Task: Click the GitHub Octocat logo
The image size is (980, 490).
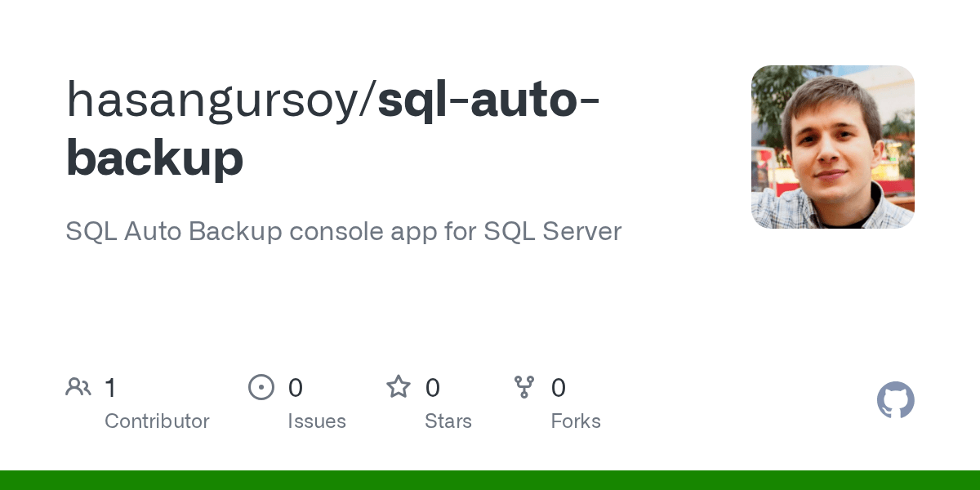Action: (896, 400)
